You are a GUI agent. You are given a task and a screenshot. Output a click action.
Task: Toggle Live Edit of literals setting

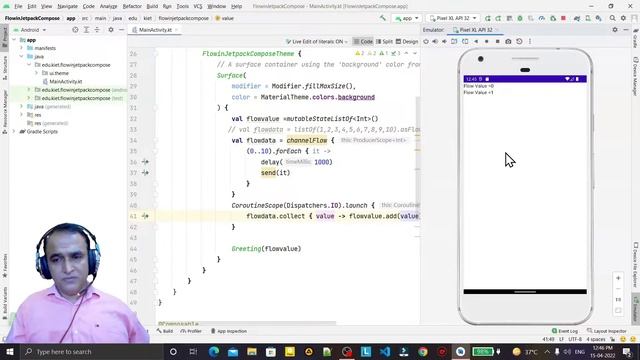pos(317,42)
